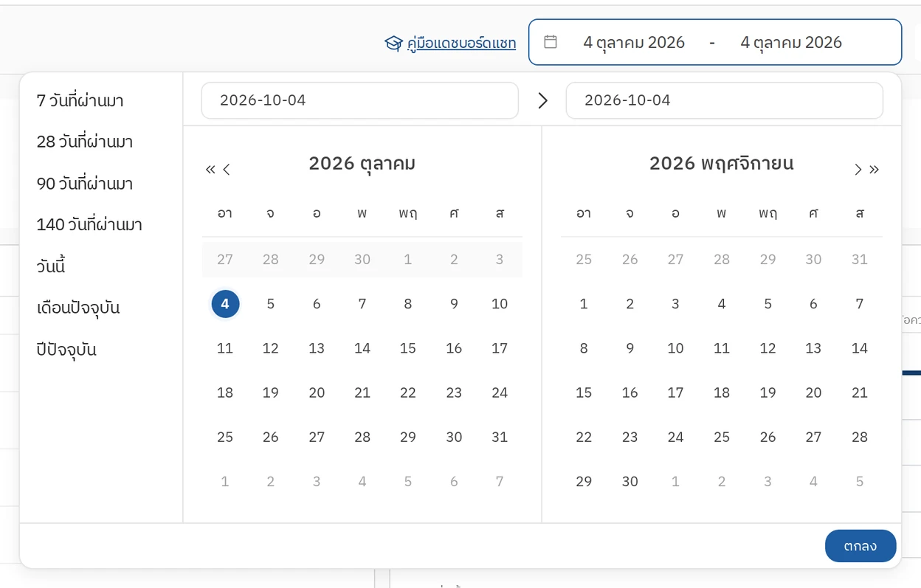Pick 29 in November's last row
921x588 pixels.
584,481
